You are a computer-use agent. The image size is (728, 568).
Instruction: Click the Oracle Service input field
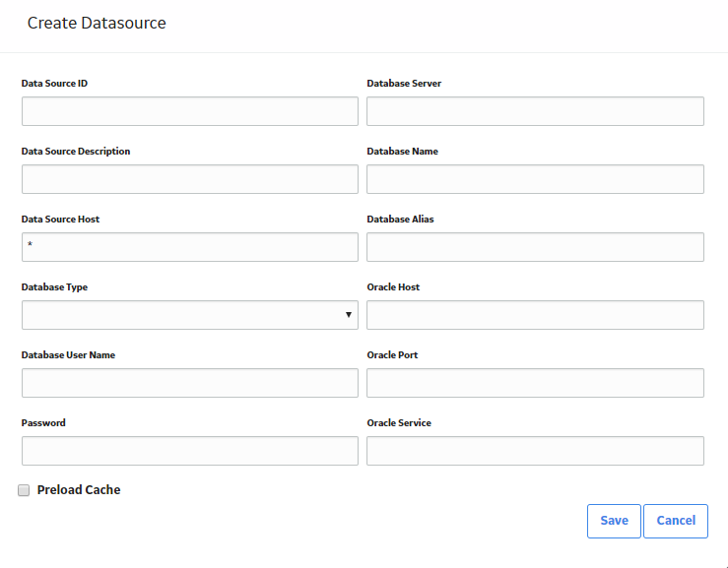point(535,451)
